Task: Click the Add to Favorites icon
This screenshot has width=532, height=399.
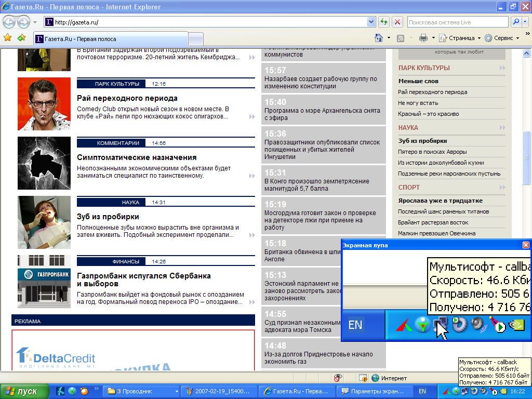Action: [21, 38]
